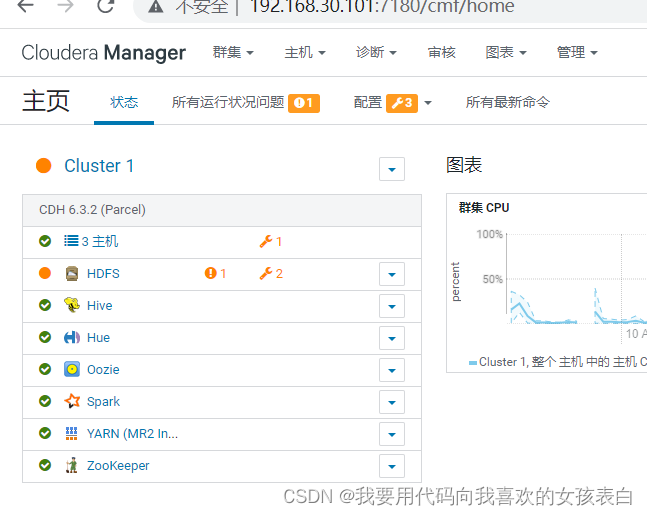The width and height of the screenshot is (647, 515).
Task: Click the browser reload icon
Action: pos(105,7)
